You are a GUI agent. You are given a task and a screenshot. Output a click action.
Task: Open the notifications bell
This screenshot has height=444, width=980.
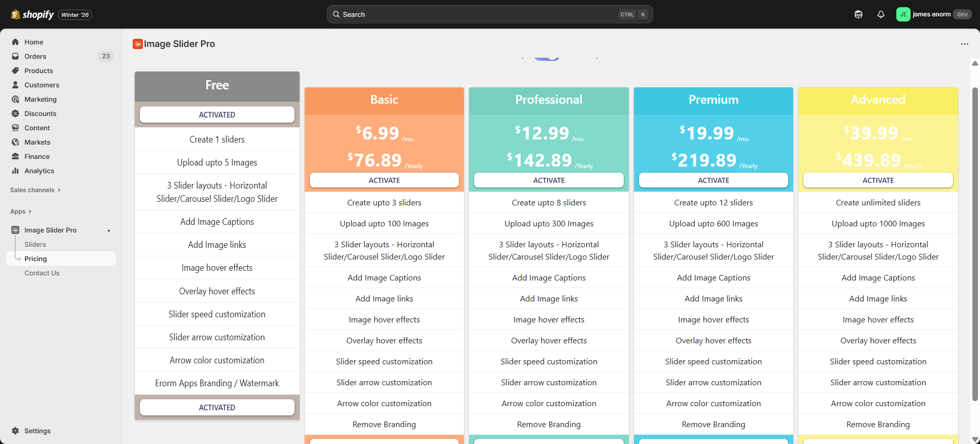click(880, 14)
